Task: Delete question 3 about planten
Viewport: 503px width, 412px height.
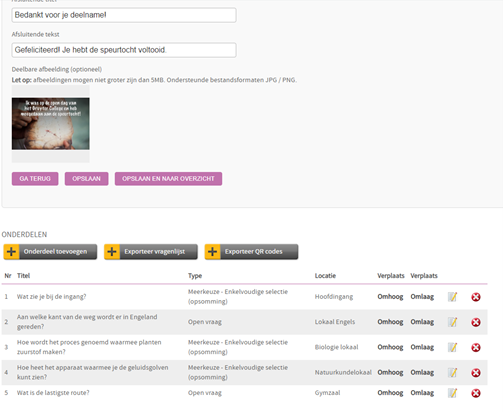Action: coord(476,347)
